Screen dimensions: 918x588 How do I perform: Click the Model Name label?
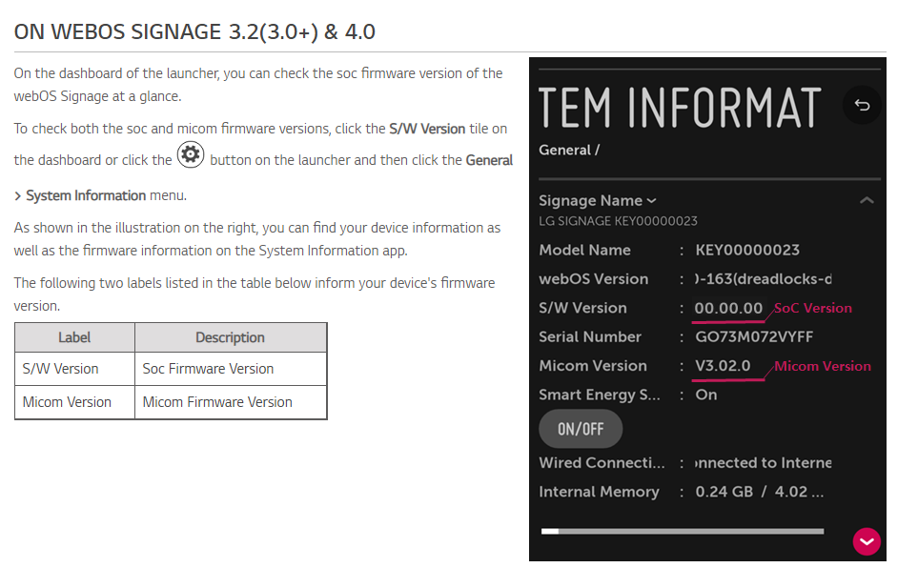[584, 251]
